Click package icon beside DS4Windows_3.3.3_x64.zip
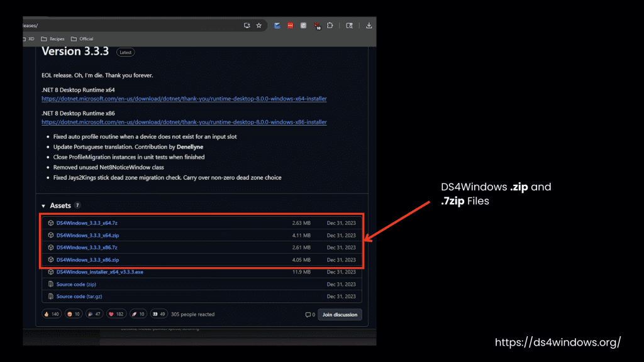 pos(51,235)
